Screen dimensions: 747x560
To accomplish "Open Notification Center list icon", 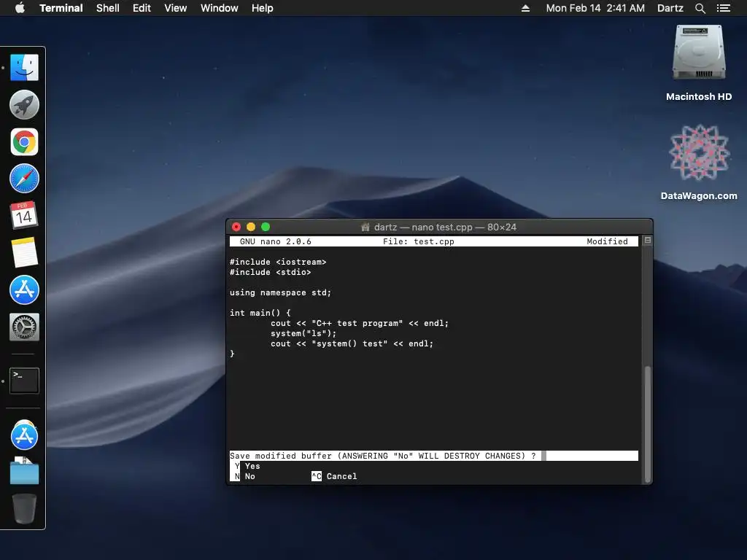I will (x=724, y=8).
